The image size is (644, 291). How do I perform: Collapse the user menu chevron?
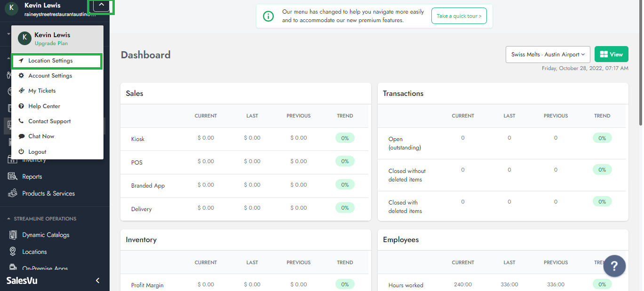[x=101, y=6]
